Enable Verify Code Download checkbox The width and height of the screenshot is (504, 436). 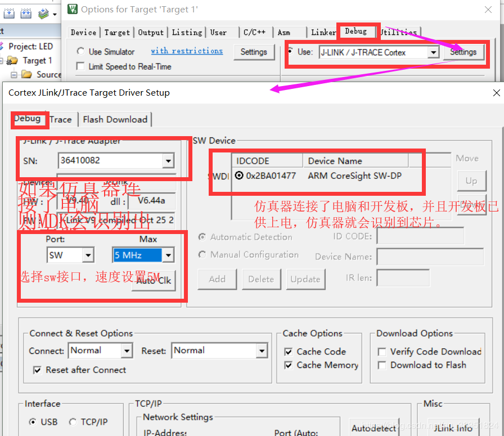pyautogui.click(x=382, y=352)
